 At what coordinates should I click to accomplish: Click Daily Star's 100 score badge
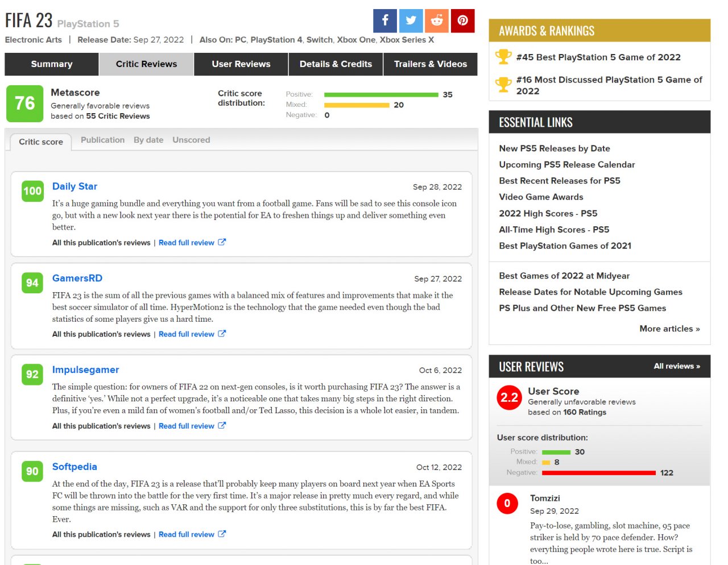click(x=32, y=191)
